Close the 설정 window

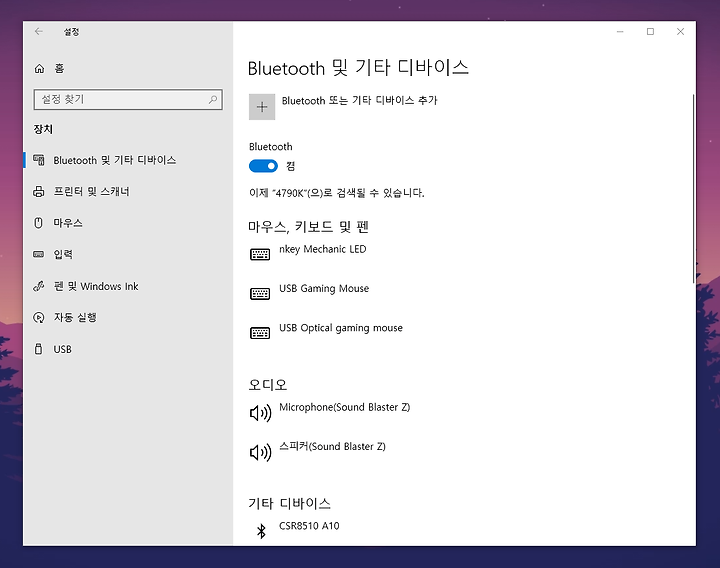(x=681, y=32)
